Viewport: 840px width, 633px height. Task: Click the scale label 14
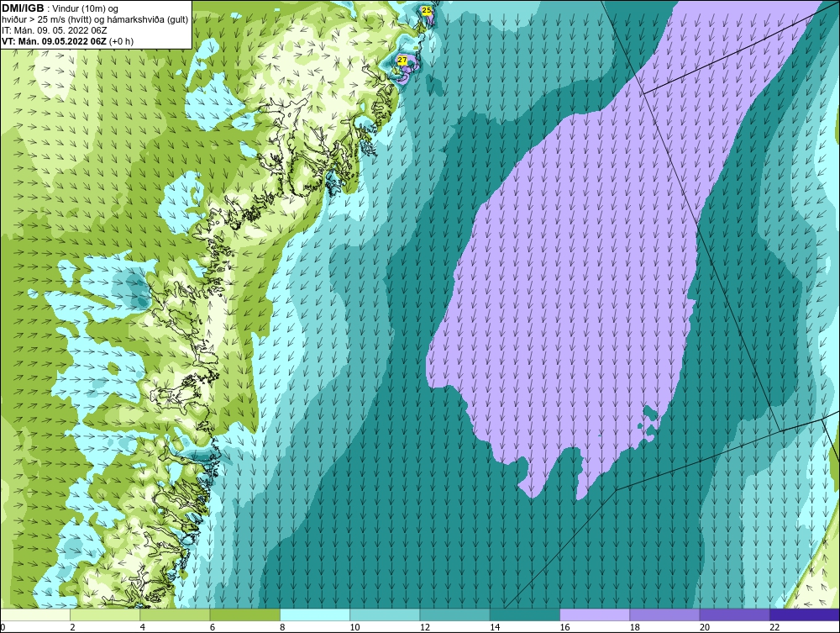pos(495,628)
